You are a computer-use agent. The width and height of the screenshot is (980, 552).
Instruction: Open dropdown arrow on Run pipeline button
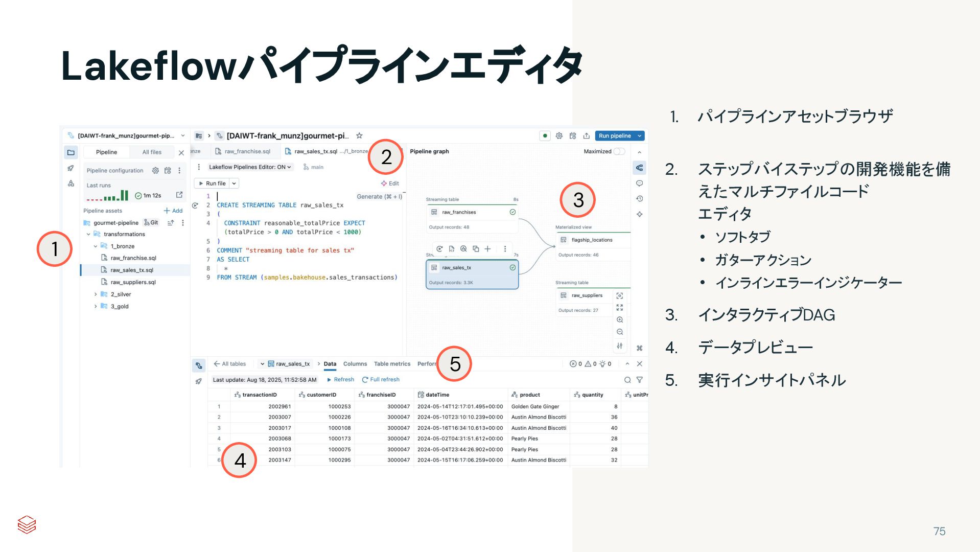click(639, 136)
